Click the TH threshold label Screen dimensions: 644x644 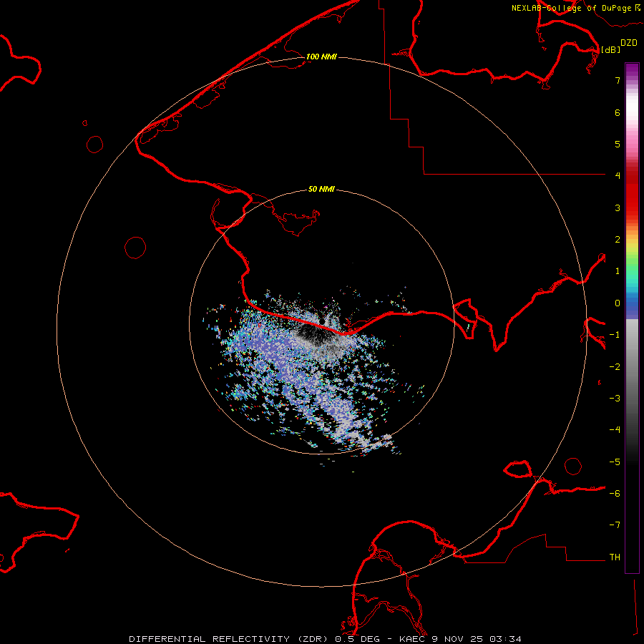pos(615,557)
